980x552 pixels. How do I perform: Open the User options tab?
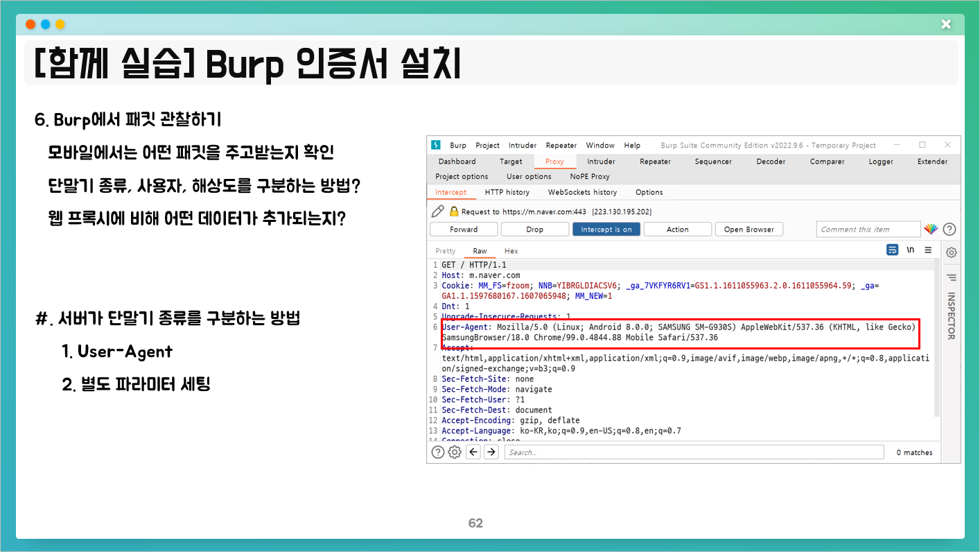pos(529,177)
